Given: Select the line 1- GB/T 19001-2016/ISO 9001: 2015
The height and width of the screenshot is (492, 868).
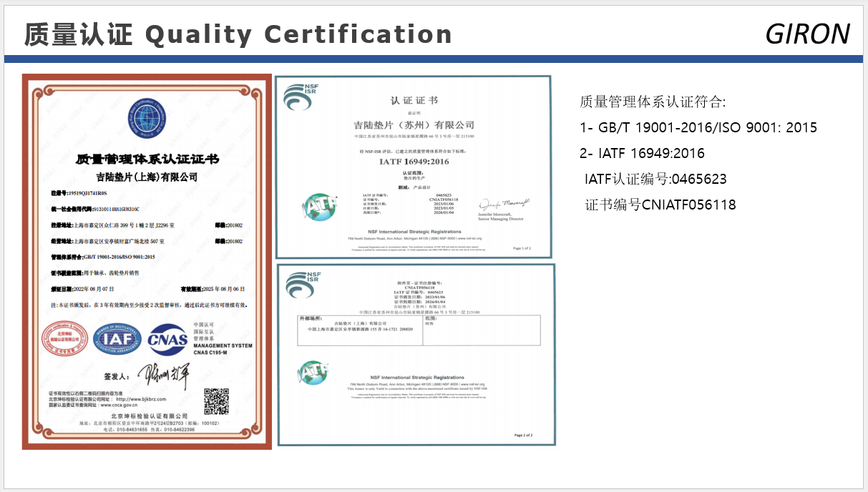Looking at the screenshot, I should (698, 127).
